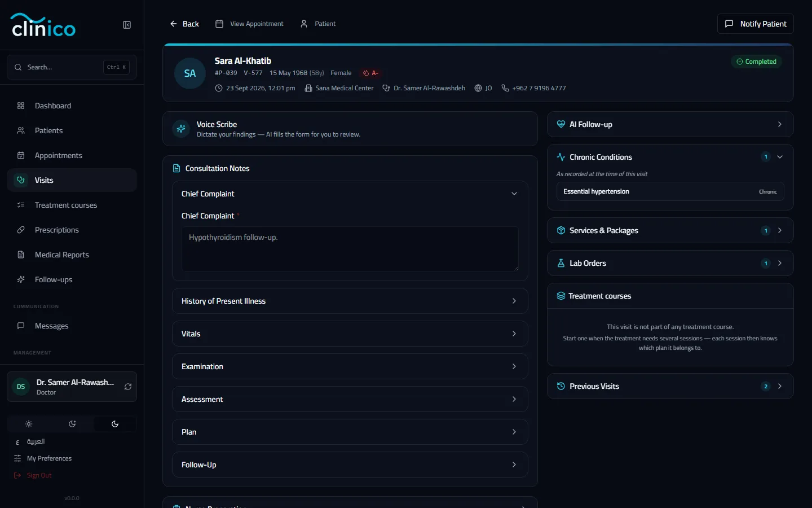Image resolution: width=812 pixels, height=508 pixels.
Task: Collapse the sidebar with the panel icon
Action: 127,25
